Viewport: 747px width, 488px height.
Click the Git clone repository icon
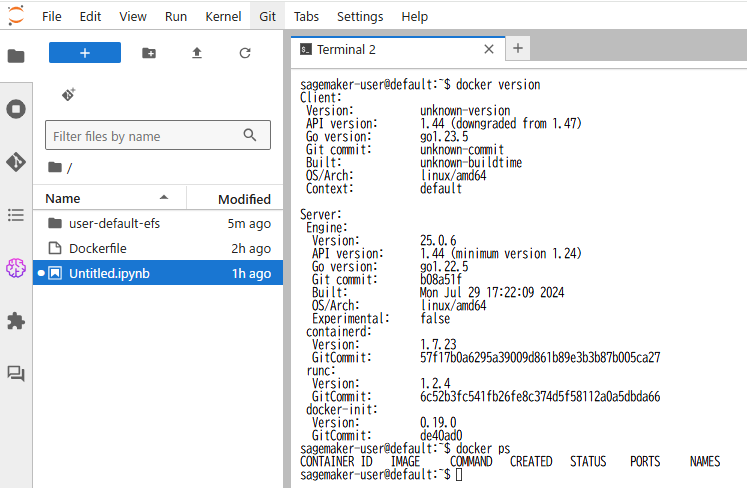click(x=69, y=94)
